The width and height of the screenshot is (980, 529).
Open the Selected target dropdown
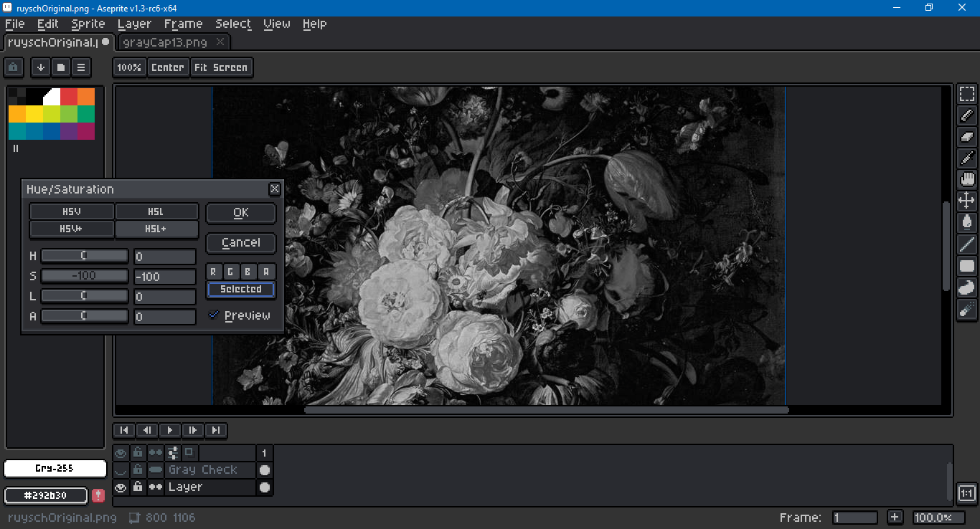click(x=241, y=289)
